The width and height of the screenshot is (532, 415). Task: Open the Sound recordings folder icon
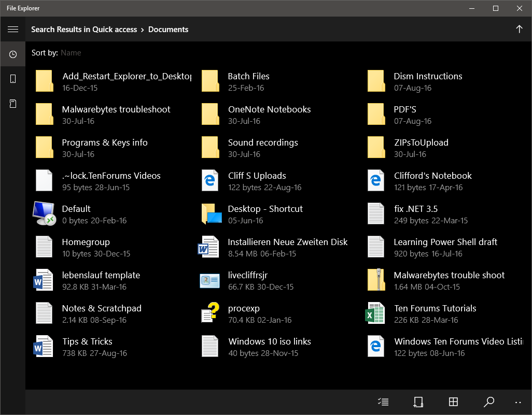pos(211,148)
